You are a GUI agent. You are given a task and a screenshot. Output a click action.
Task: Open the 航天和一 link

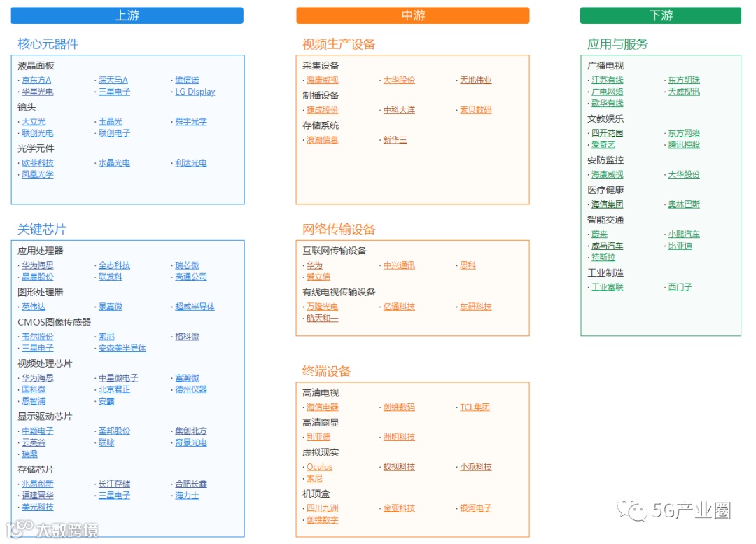(x=322, y=319)
